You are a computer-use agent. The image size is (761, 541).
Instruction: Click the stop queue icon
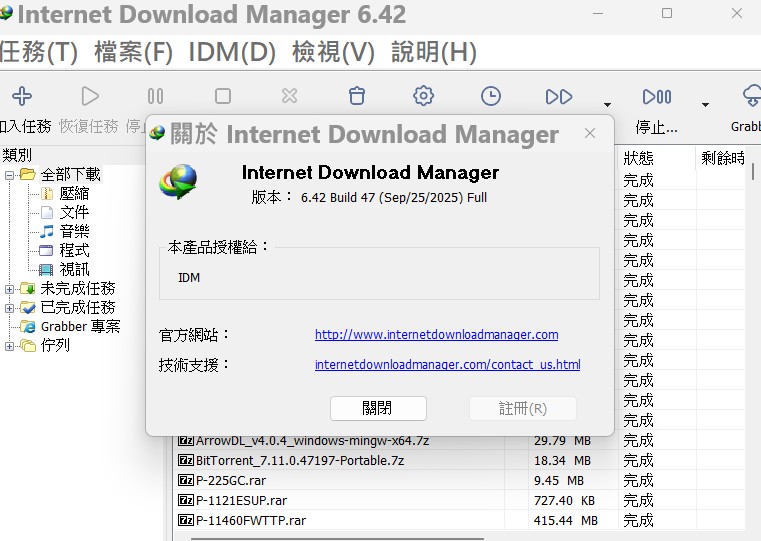click(657, 96)
